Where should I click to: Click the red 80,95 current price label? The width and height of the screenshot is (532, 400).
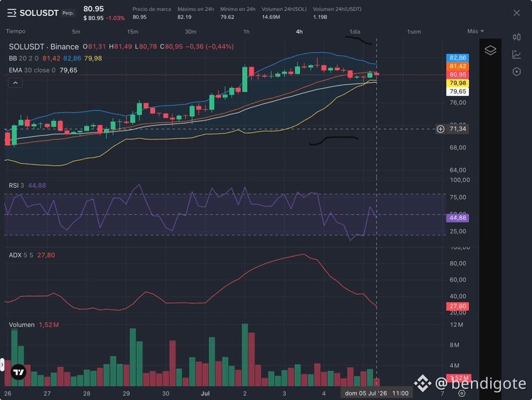457,75
